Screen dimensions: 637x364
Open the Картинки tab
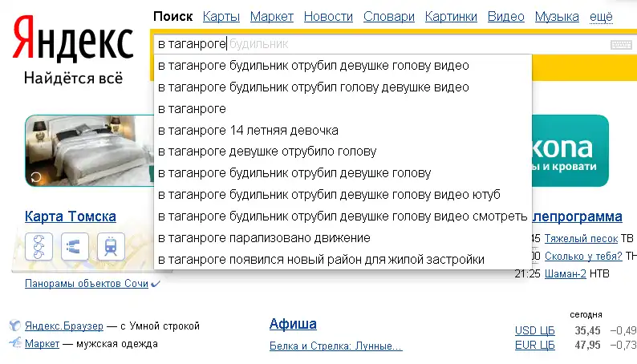(451, 16)
